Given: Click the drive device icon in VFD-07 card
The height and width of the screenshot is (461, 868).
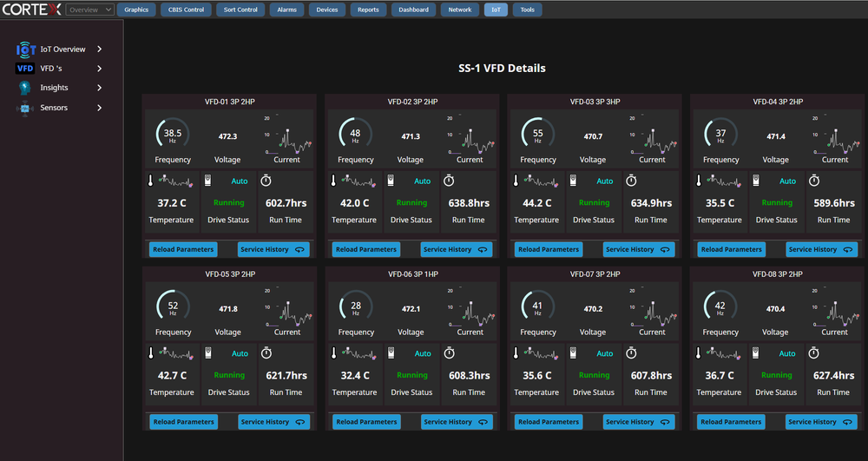Looking at the screenshot, I should [574, 352].
